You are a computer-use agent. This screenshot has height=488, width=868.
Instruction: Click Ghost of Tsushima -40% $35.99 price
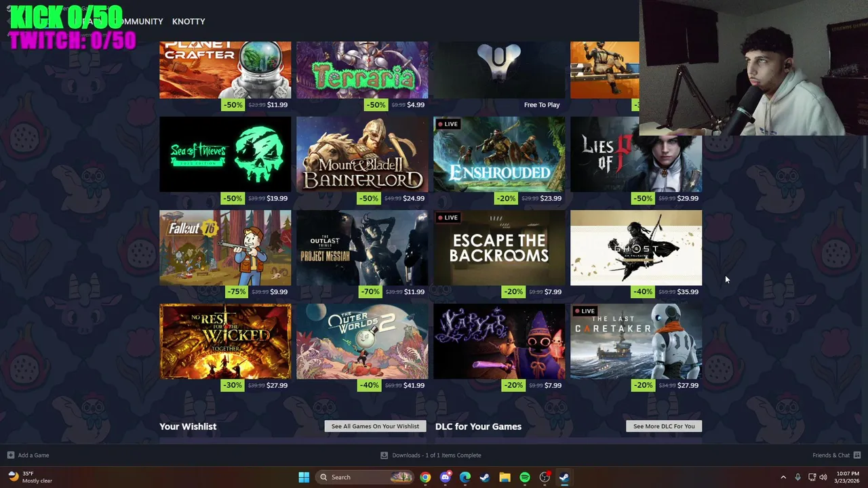tap(667, 292)
